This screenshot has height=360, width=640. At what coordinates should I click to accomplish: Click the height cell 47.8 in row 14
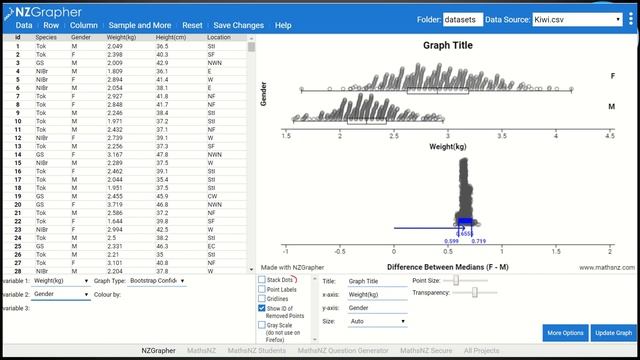pyautogui.click(x=162, y=155)
